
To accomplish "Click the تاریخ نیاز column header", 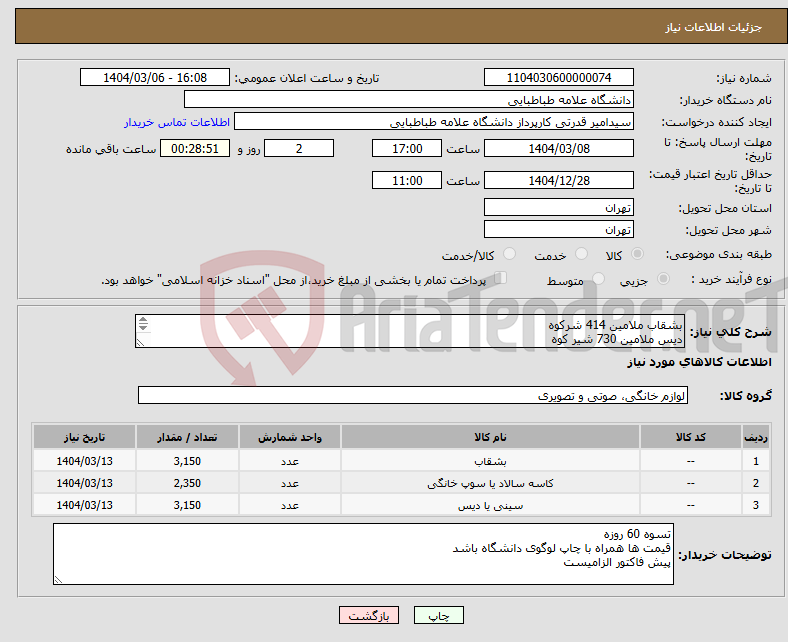I will [x=84, y=437].
